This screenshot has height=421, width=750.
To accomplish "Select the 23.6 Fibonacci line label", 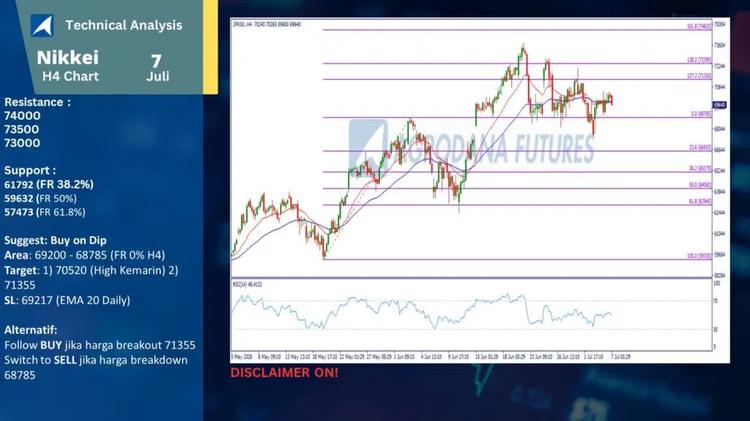I will click(700, 148).
